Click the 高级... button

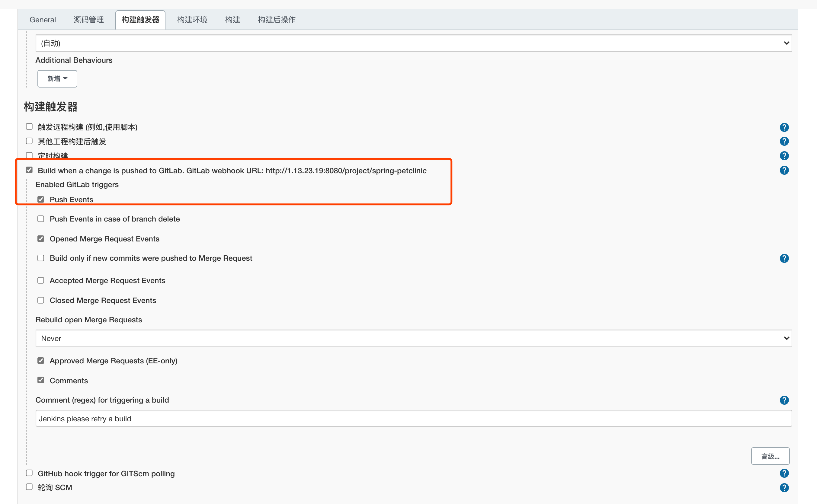pyautogui.click(x=770, y=456)
